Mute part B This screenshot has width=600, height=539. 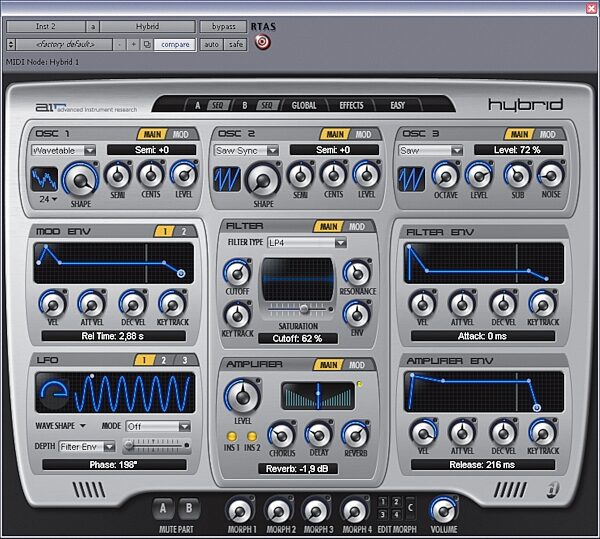pos(189,508)
